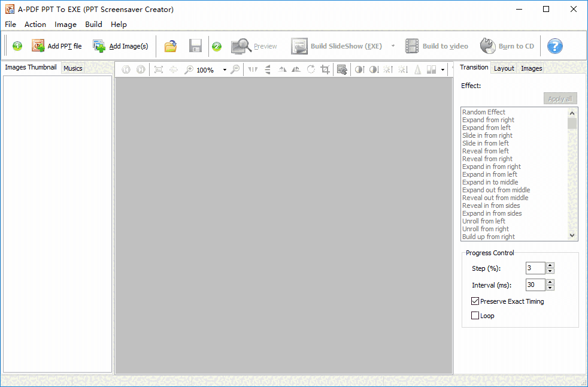588x387 pixels.
Task: Open the Build menu
Action: click(x=93, y=25)
